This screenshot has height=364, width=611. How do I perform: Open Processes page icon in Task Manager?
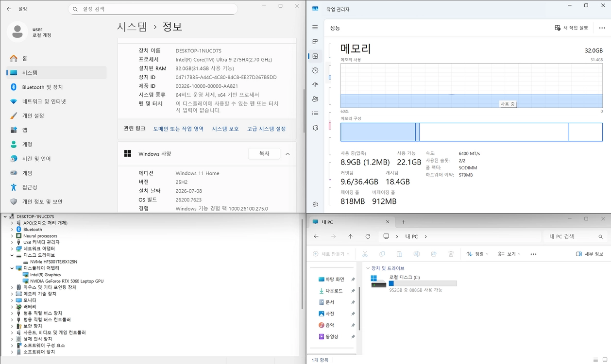pyautogui.click(x=315, y=42)
